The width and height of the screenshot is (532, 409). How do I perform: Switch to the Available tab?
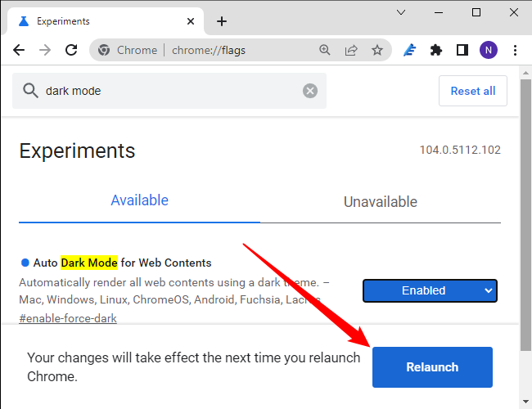tap(139, 200)
